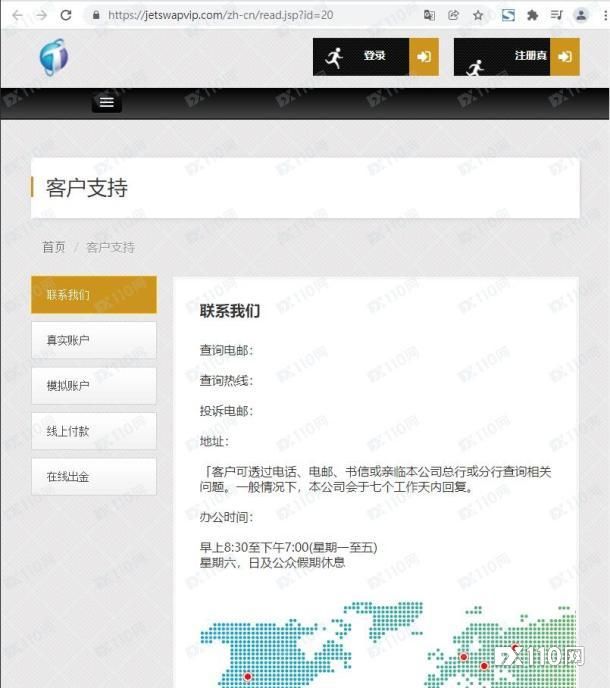Click the 注册真 register button

[x=517, y=57]
